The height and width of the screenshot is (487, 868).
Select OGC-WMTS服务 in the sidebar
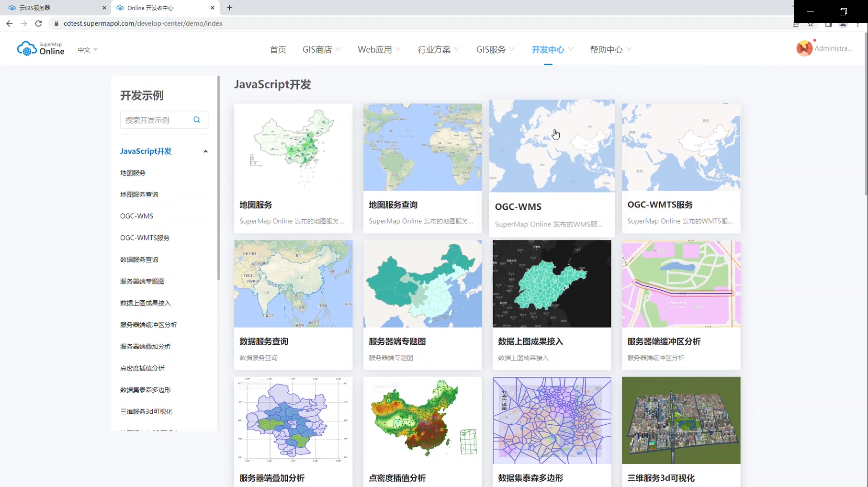pyautogui.click(x=145, y=238)
